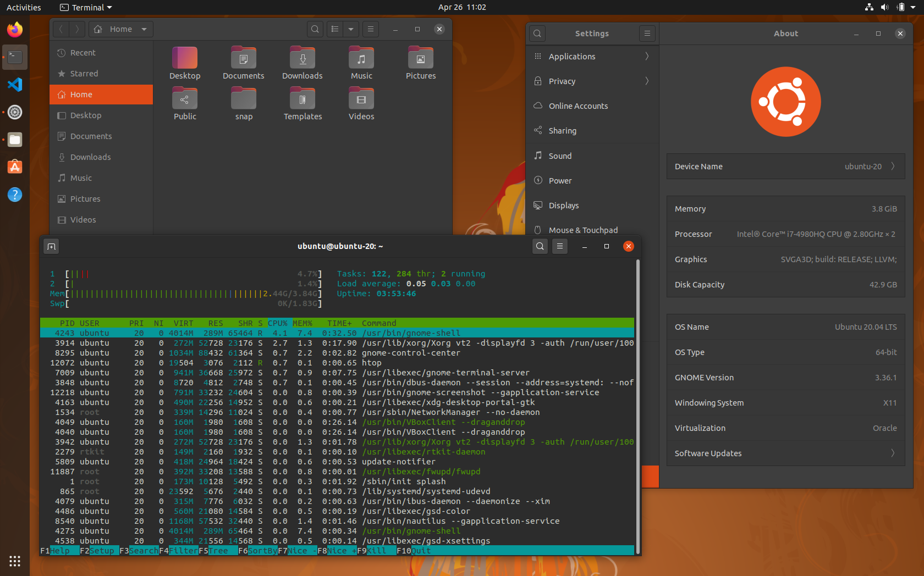Open Settings window hamburger menu

coord(647,34)
